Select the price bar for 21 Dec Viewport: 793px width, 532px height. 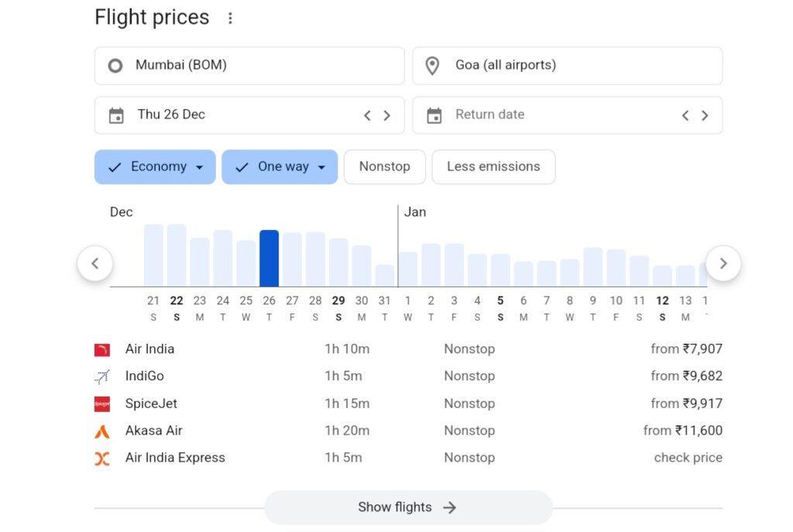tap(153, 256)
